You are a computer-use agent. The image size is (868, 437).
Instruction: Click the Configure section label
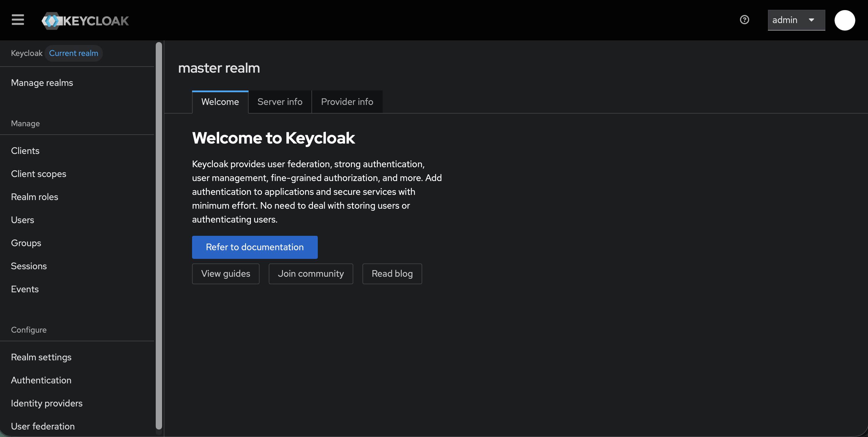[x=29, y=330]
